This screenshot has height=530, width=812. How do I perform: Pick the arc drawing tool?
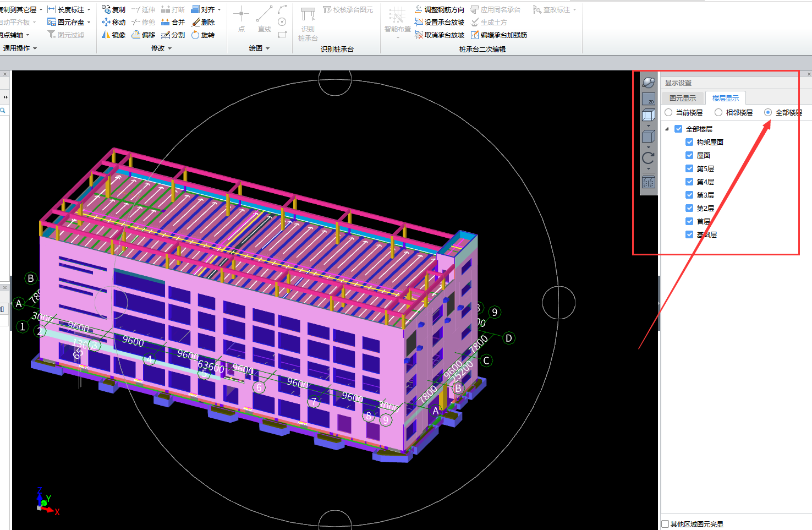coord(282,9)
